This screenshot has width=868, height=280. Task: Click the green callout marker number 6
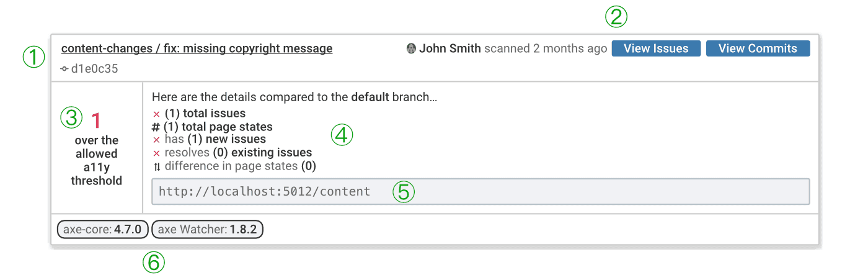[154, 262]
